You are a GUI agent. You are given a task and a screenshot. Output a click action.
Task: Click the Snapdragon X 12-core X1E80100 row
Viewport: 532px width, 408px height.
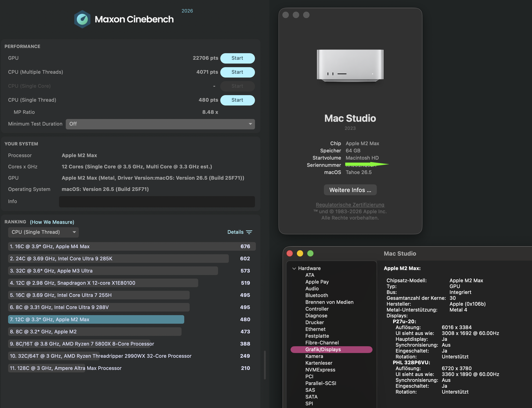click(132, 283)
